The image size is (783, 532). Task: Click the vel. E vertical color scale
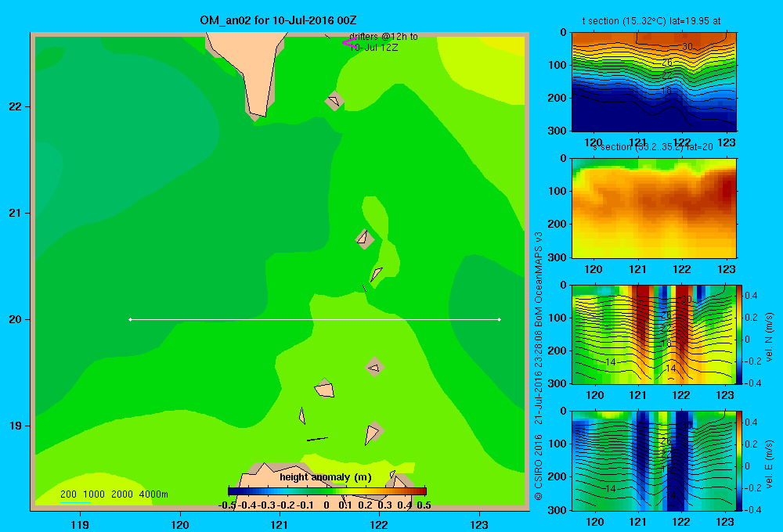tap(739, 461)
